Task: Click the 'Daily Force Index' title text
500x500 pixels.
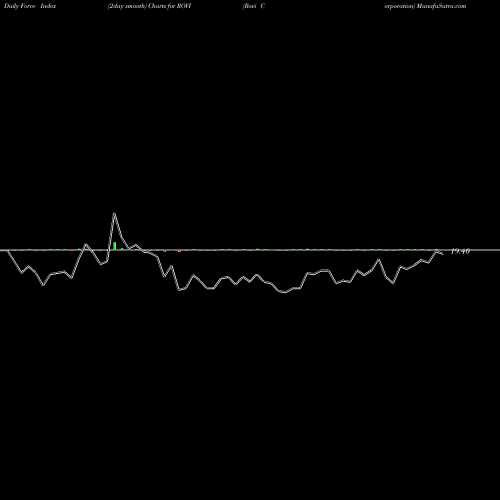Action: 30,6
